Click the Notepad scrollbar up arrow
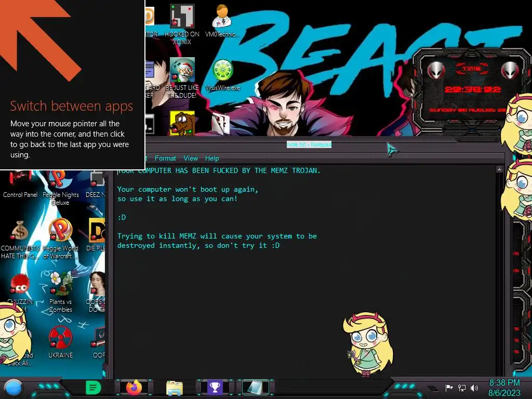The image size is (532, 399). [499, 169]
